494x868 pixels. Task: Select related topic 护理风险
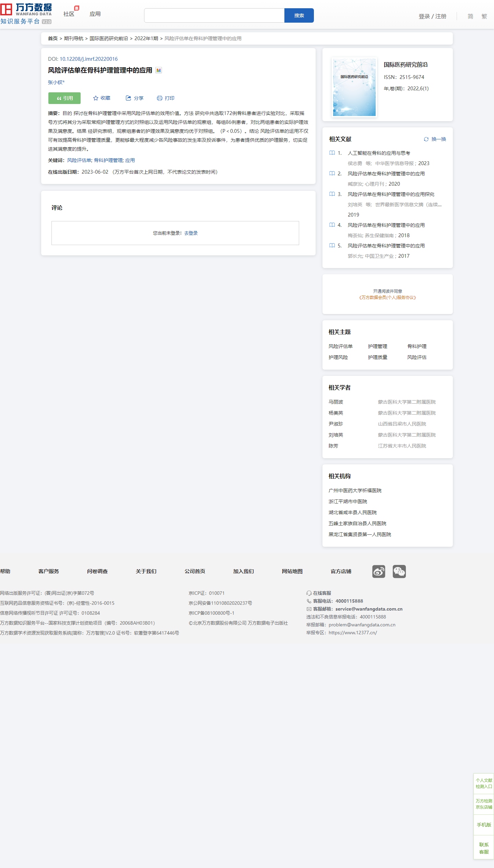(338, 357)
